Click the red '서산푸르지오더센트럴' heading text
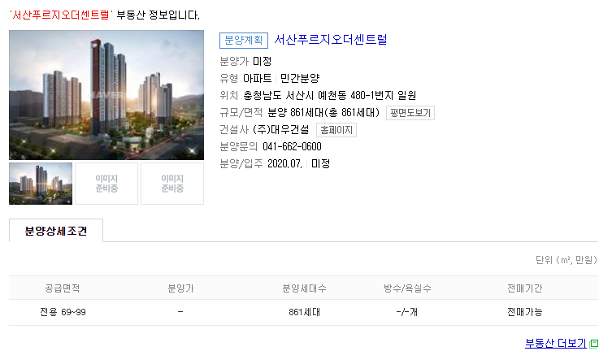Image resolution: width=612 pixels, height=364 pixels. (61, 15)
